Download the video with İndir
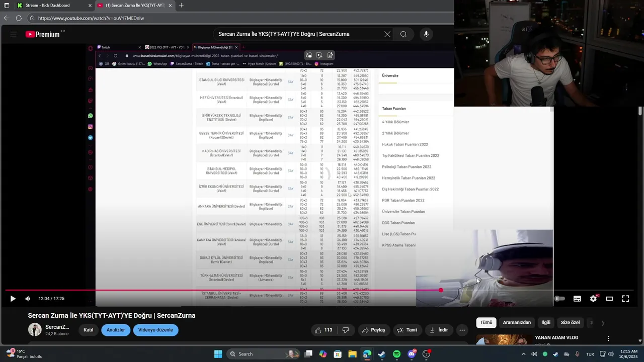 tap(439, 330)
